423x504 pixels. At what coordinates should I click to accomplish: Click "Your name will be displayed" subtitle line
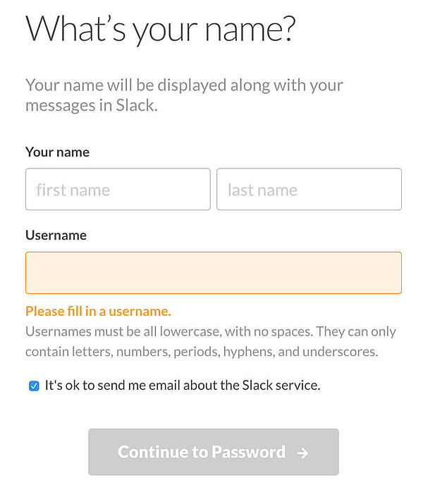[184, 86]
